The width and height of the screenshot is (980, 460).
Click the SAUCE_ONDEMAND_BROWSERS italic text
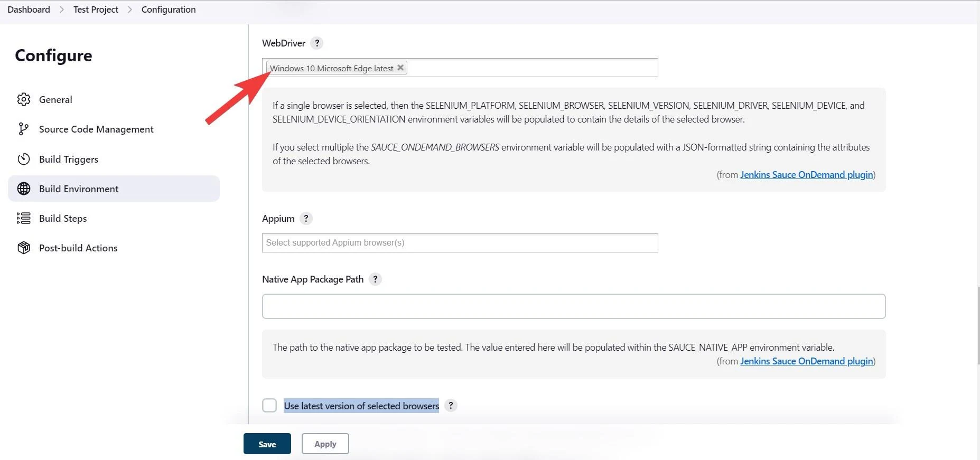[435, 147]
